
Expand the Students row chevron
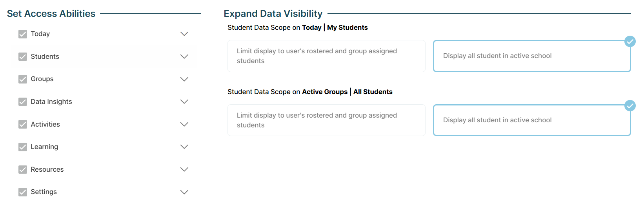[184, 56]
